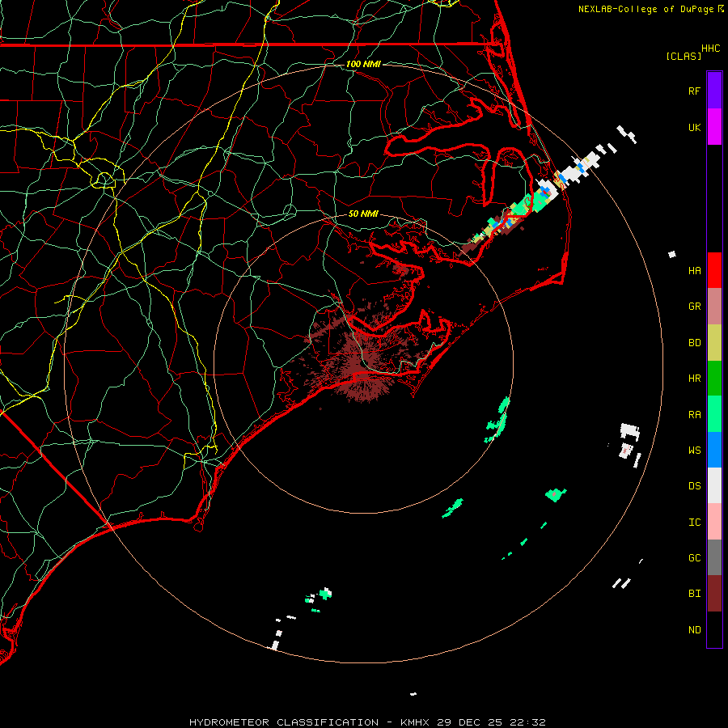The image size is (728, 728).
Task: Click the HR legend label
Action: 695,379
